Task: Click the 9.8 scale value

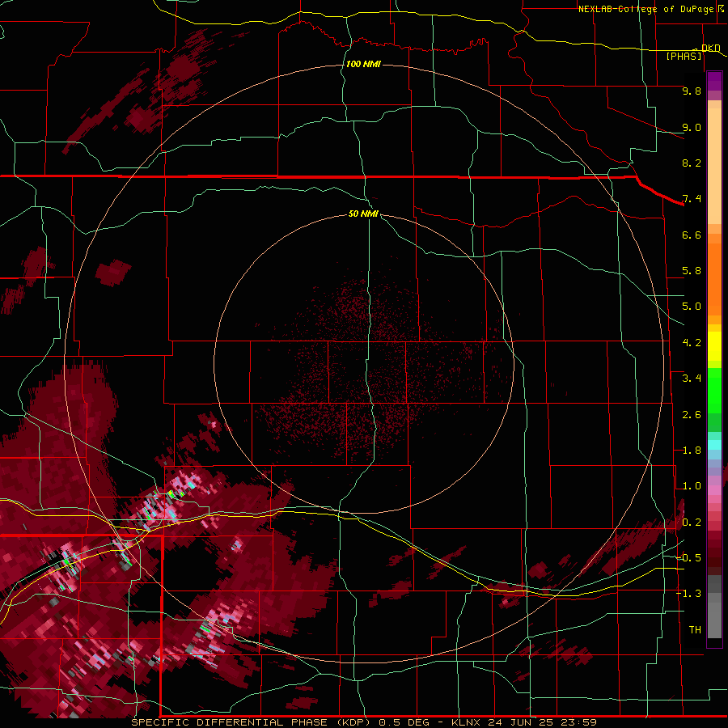Action: click(692, 91)
